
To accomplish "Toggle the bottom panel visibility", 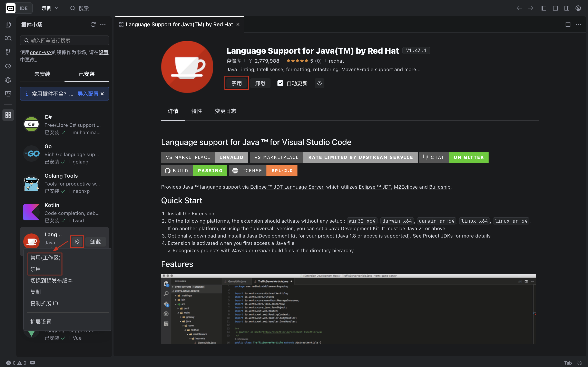I will [x=555, y=8].
